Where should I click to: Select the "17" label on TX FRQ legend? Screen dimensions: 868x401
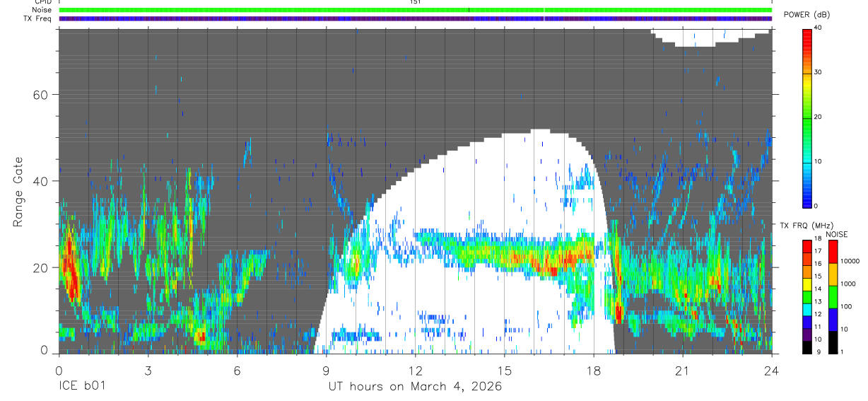819,251
